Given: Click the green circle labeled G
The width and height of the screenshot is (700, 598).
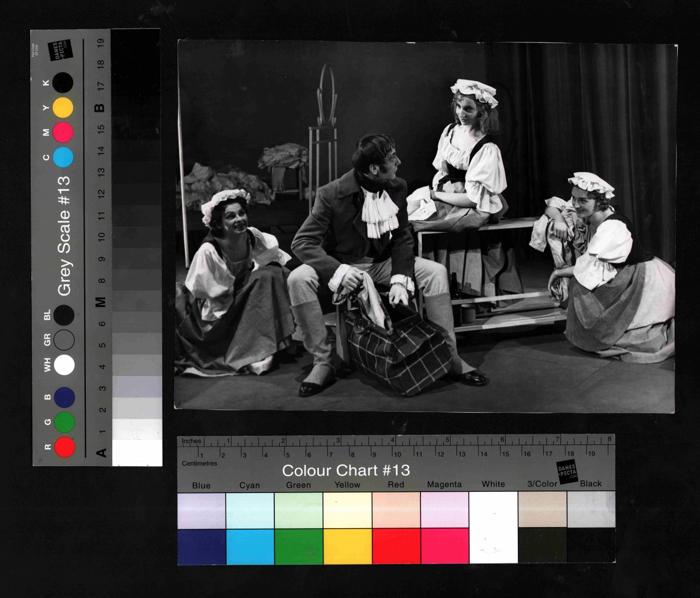Looking at the screenshot, I should tap(65, 422).
